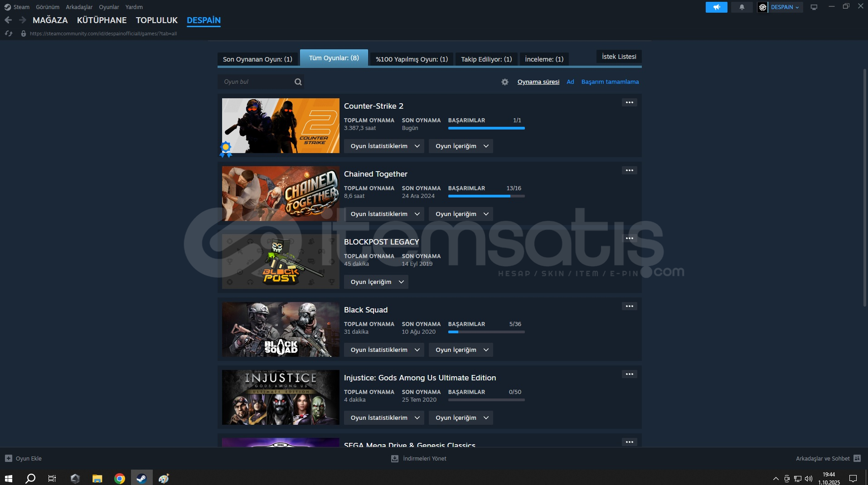The height and width of the screenshot is (485, 868).
Task: Open Windows Start menu
Action: click(9, 478)
